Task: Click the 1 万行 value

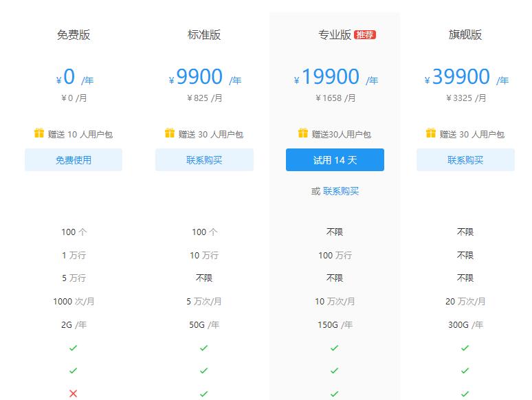Action: (x=74, y=255)
